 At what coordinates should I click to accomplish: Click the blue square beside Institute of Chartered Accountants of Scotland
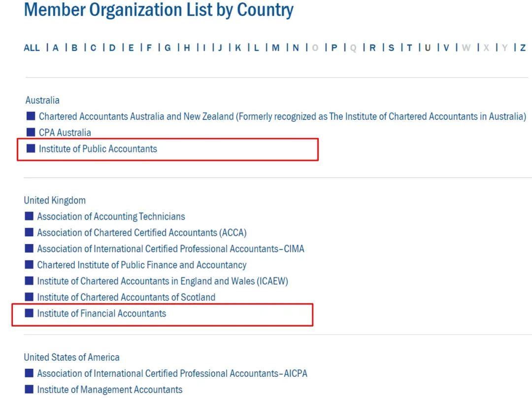tap(29, 297)
